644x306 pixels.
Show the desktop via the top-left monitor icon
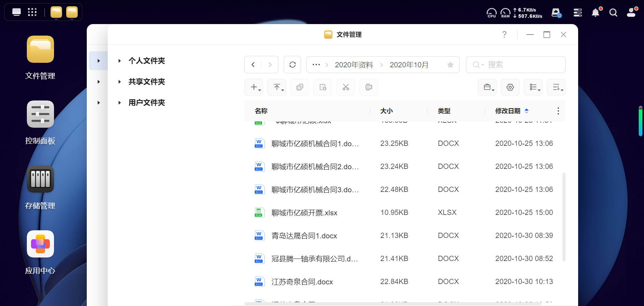coord(16,12)
